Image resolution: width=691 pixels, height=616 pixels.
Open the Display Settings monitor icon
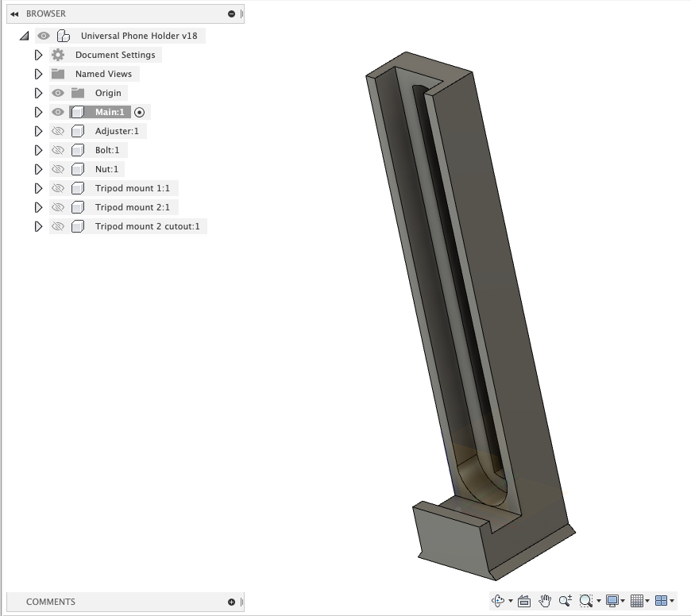point(612,601)
